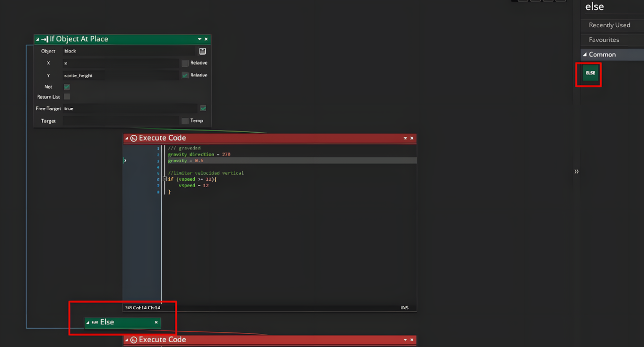Close the bottom Execute Code node
644x347 pixels.
(412, 340)
